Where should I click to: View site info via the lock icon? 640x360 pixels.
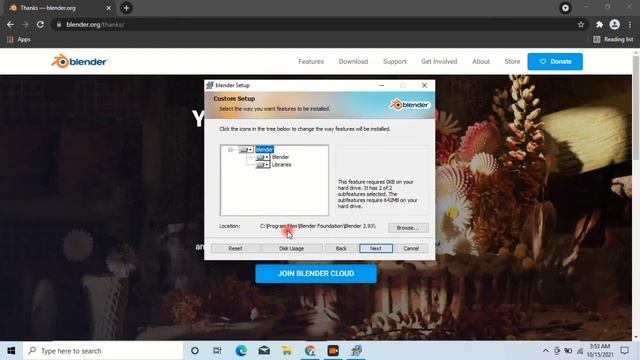(x=59, y=24)
